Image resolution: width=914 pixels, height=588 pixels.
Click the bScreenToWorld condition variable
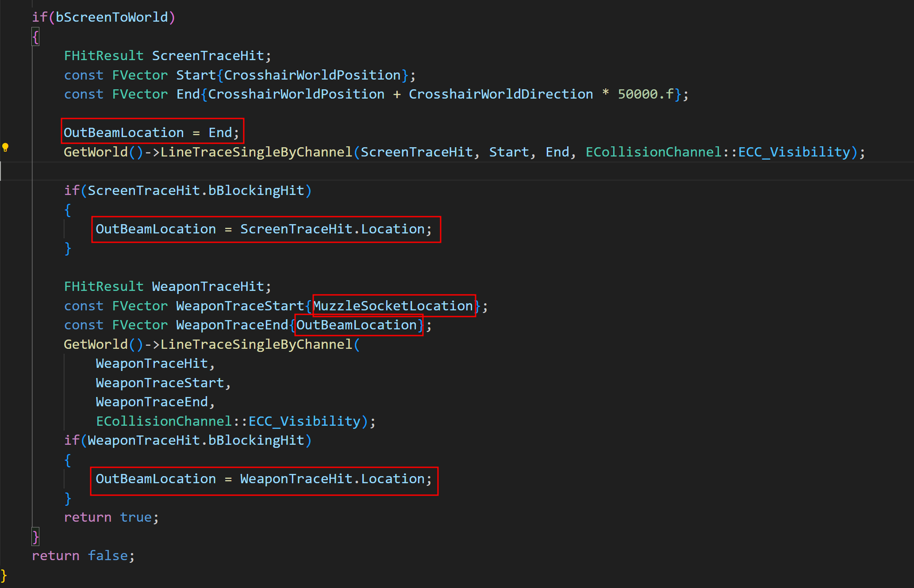click(x=111, y=17)
